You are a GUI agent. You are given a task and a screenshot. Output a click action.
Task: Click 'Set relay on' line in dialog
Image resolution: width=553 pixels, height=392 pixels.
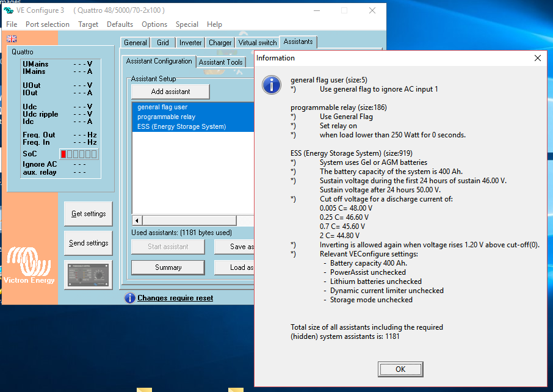338,126
